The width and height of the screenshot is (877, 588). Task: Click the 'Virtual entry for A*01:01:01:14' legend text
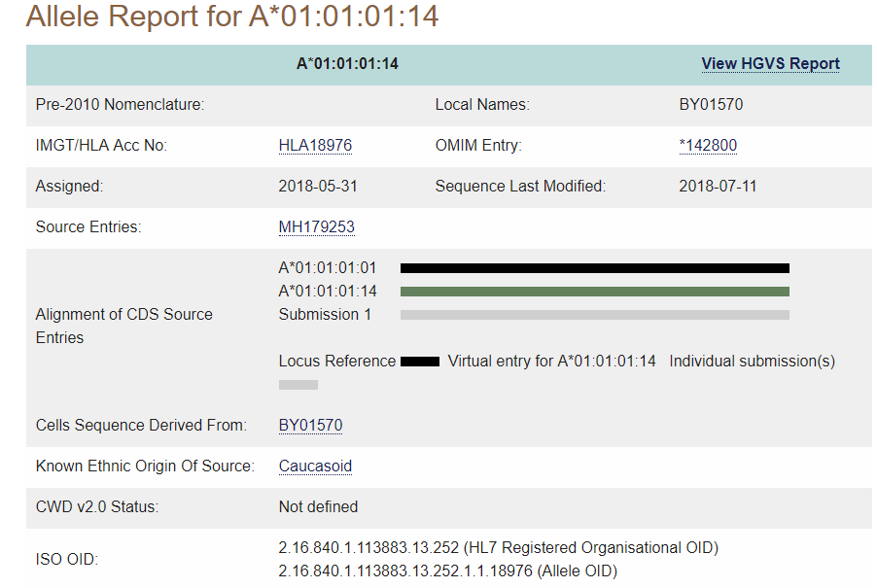click(551, 362)
